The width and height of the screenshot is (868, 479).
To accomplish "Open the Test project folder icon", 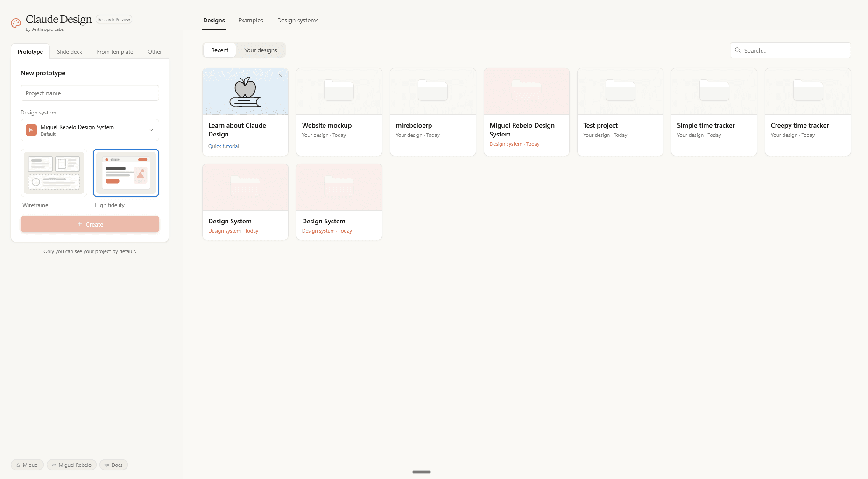I will tap(620, 90).
